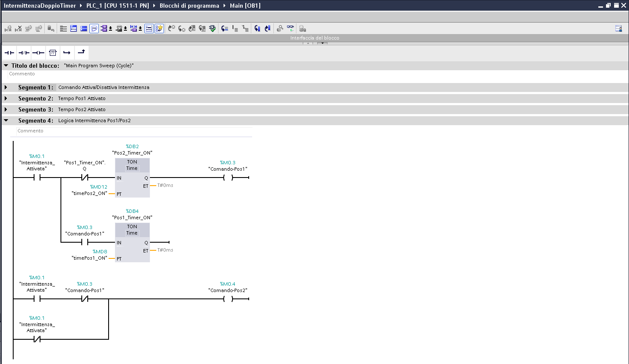Click the %MD12 address label
The image size is (629, 364).
[99, 187]
